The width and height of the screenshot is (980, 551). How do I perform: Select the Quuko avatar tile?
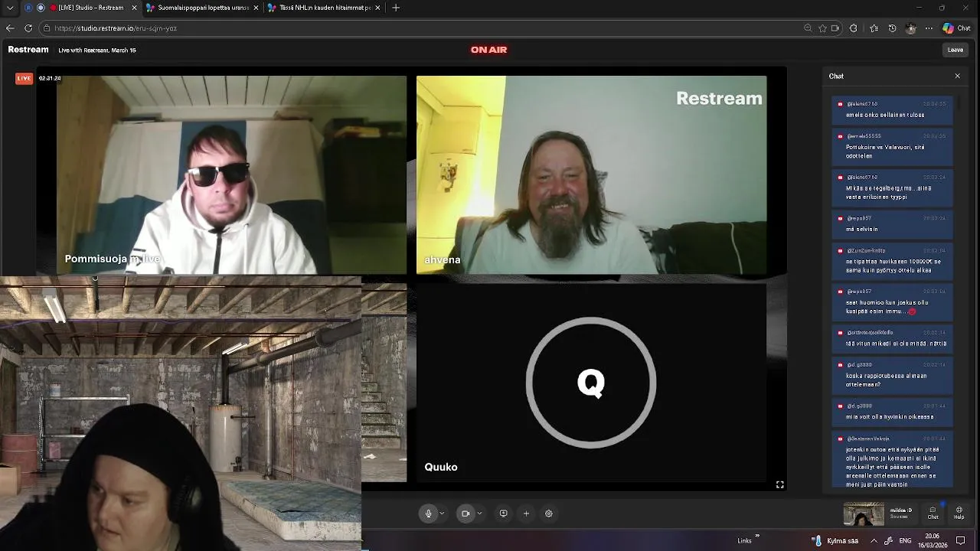591,383
